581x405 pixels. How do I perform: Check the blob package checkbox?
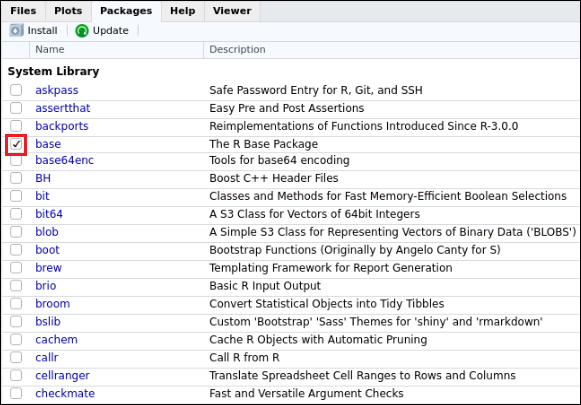[16, 232]
